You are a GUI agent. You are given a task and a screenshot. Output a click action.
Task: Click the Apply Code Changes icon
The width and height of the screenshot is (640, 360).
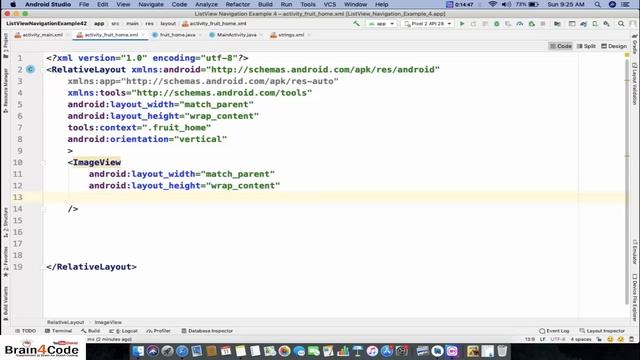coord(485,24)
